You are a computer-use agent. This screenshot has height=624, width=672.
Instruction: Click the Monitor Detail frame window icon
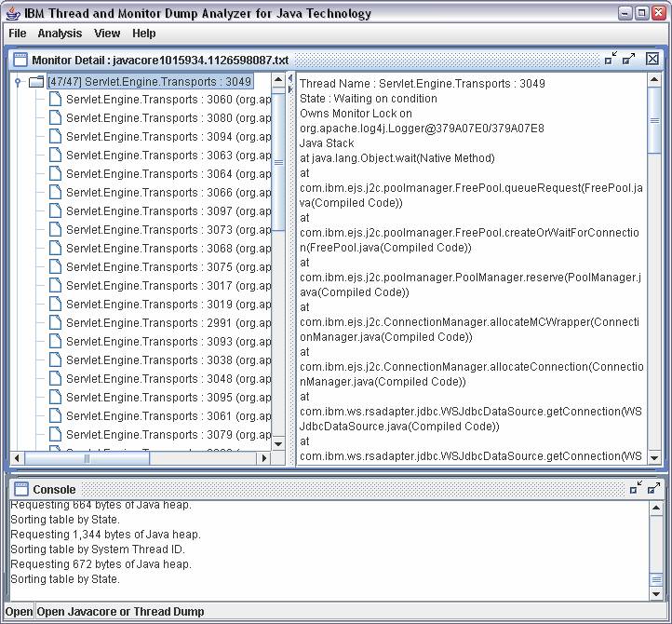20,60
